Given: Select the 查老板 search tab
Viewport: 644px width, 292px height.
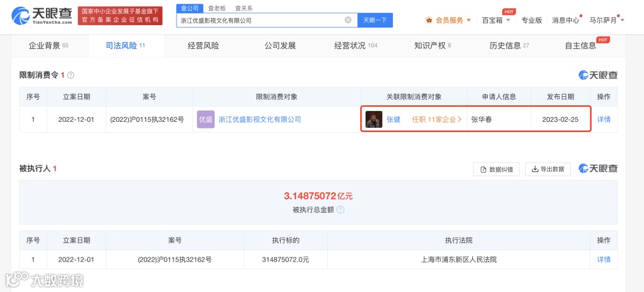Looking at the screenshot, I should coord(216,8).
